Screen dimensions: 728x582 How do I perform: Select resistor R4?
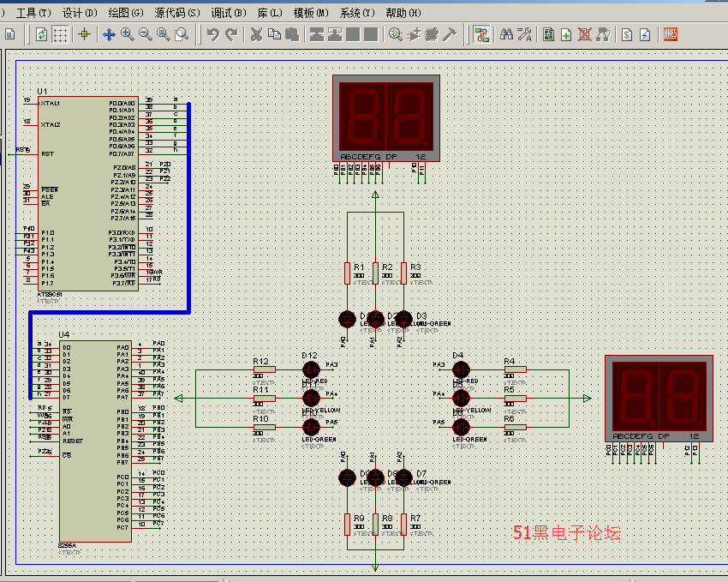516,369
